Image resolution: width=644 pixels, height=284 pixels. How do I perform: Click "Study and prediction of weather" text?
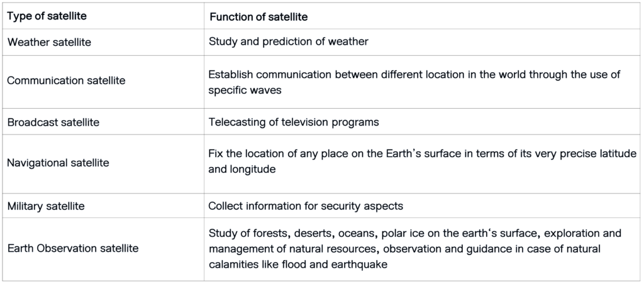pyautogui.click(x=288, y=42)
